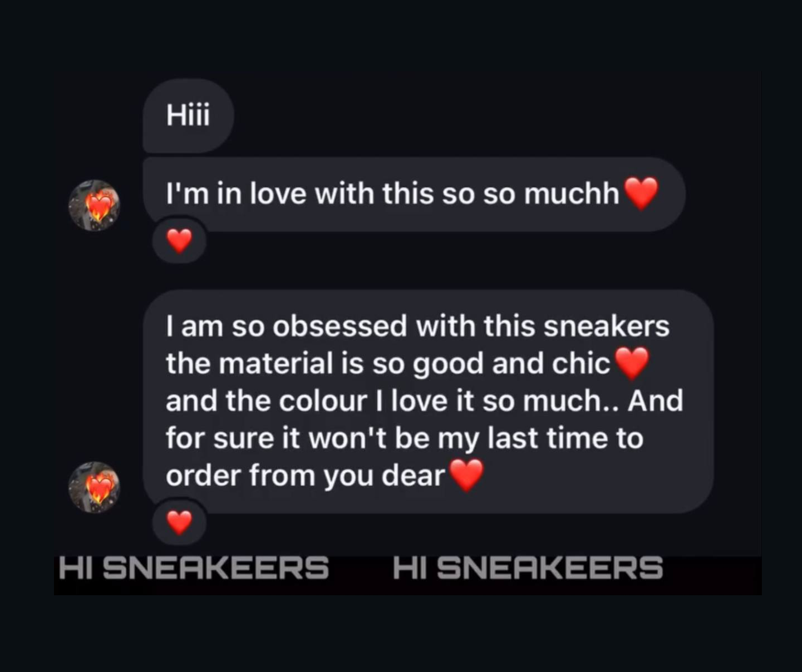Tap heart reaction under "I'm in love" message
802x672 pixels.
point(179,241)
